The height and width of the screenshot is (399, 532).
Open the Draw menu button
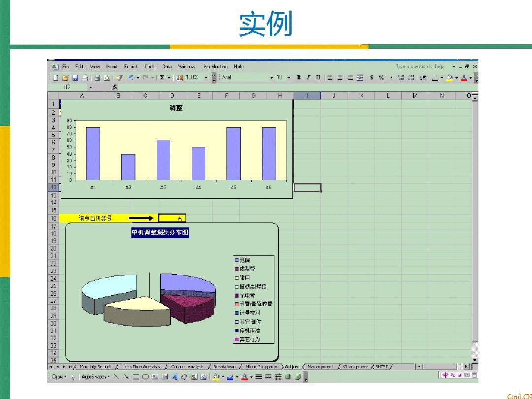click(x=59, y=377)
